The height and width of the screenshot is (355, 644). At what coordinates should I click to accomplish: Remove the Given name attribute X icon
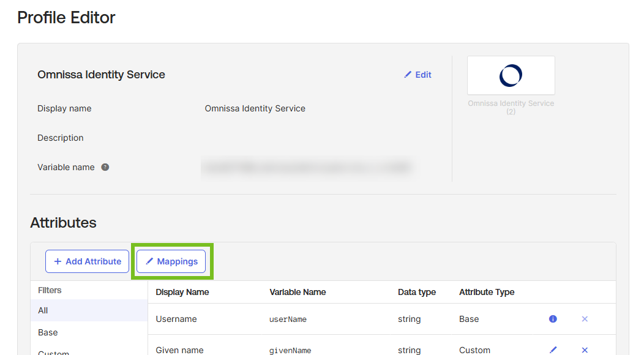pyautogui.click(x=585, y=350)
